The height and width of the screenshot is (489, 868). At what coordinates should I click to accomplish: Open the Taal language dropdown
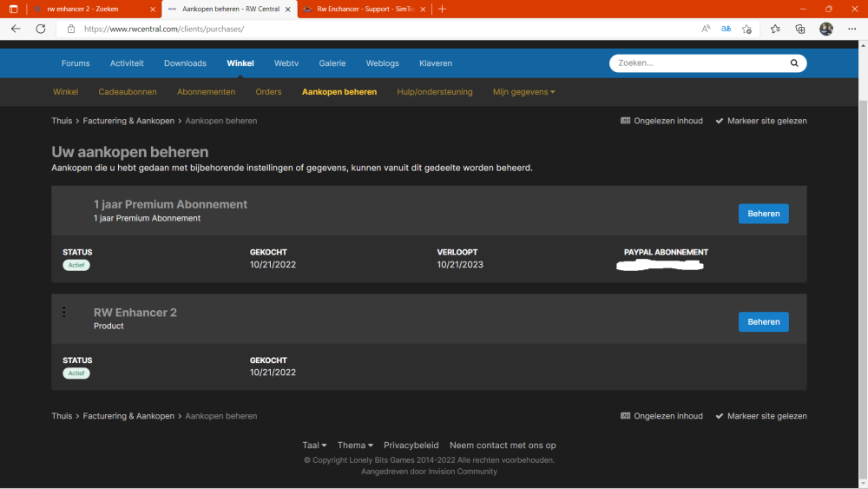pyautogui.click(x=314, y=446)
